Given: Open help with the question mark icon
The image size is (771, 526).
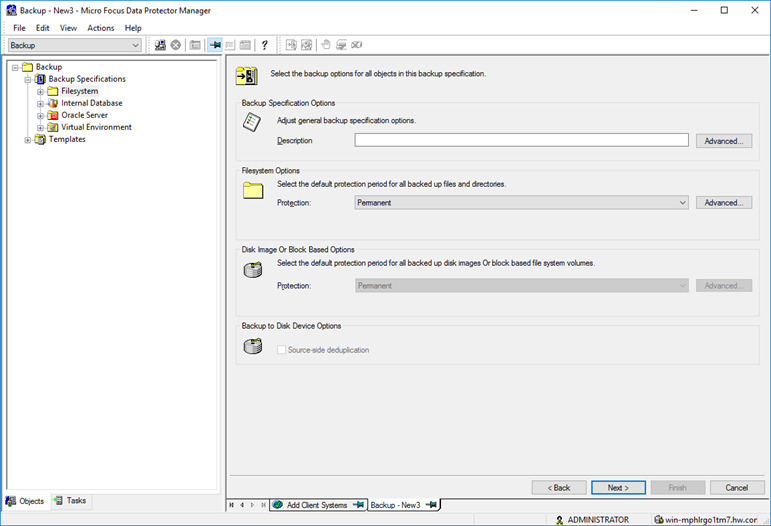Looking at the screenshot, I should point(265,45).
